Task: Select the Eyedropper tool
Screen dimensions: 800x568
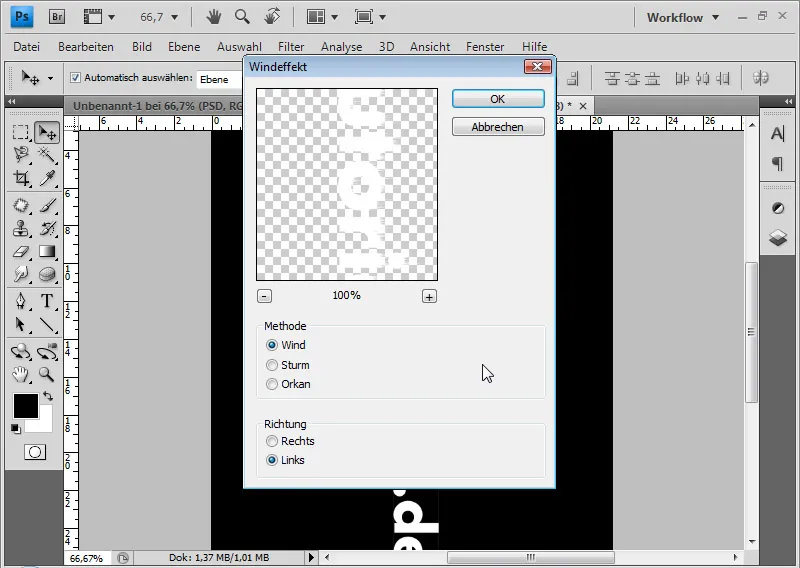Action: [x=47, y=178]
